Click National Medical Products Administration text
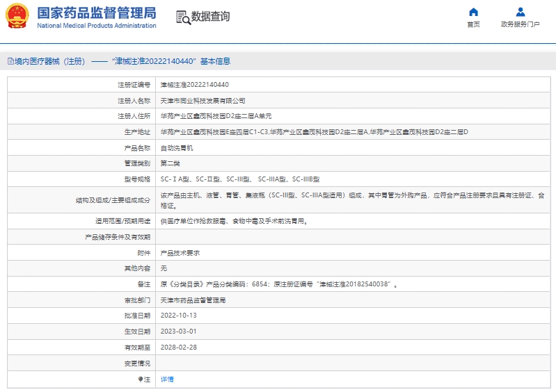Viewport: 556px width, 392px height. pos(97,26)
